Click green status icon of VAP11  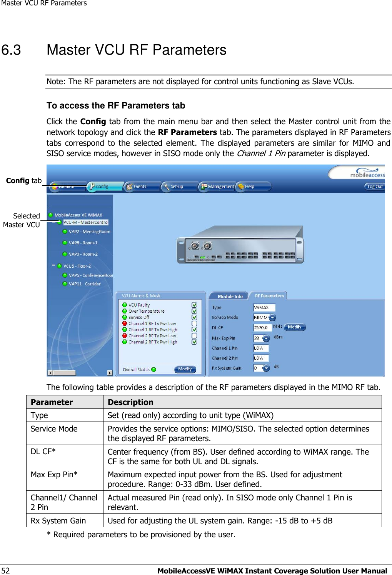pos(65,284)
